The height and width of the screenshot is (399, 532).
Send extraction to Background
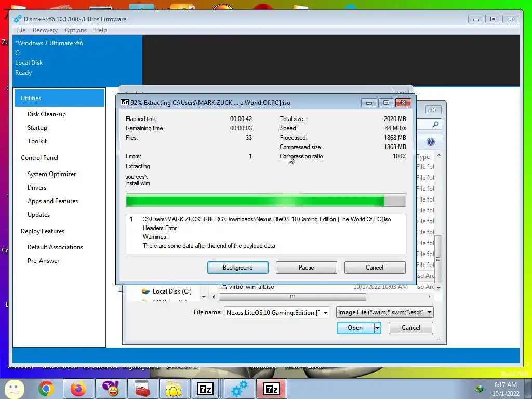[238, 268]
